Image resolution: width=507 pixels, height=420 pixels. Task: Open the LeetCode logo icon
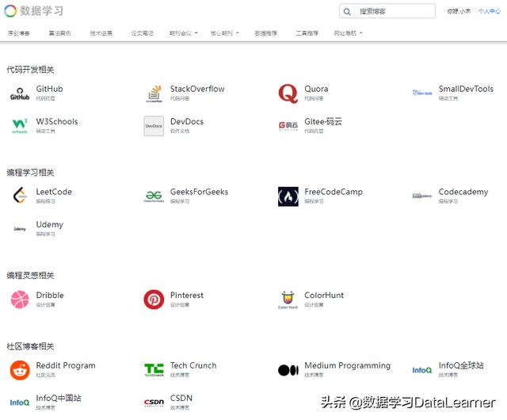(x=20, y=196)
